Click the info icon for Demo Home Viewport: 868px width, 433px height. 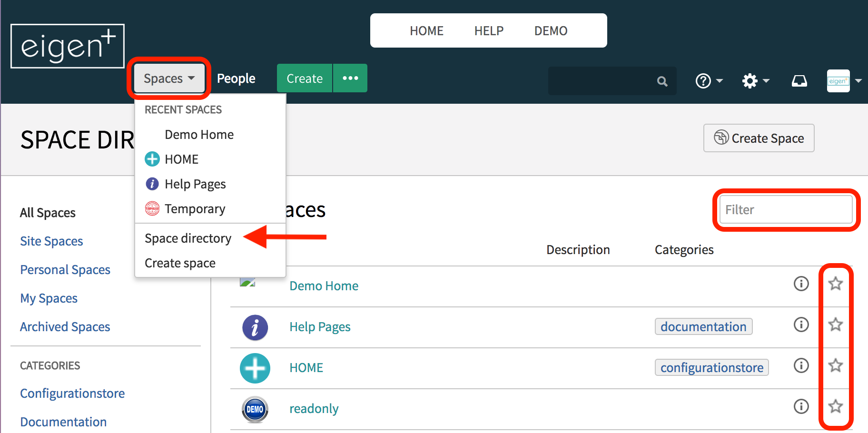point(801,284)
